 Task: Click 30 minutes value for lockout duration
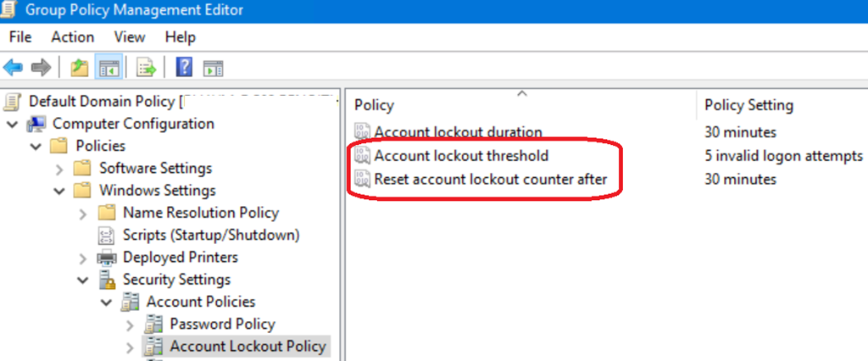pos(740,132)
